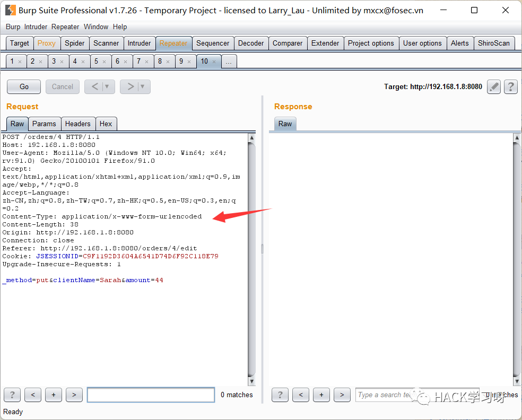The width and height of the screenshot is (522, 420).
Task: Close Repeater tab 1
Action: pos(20,62)
